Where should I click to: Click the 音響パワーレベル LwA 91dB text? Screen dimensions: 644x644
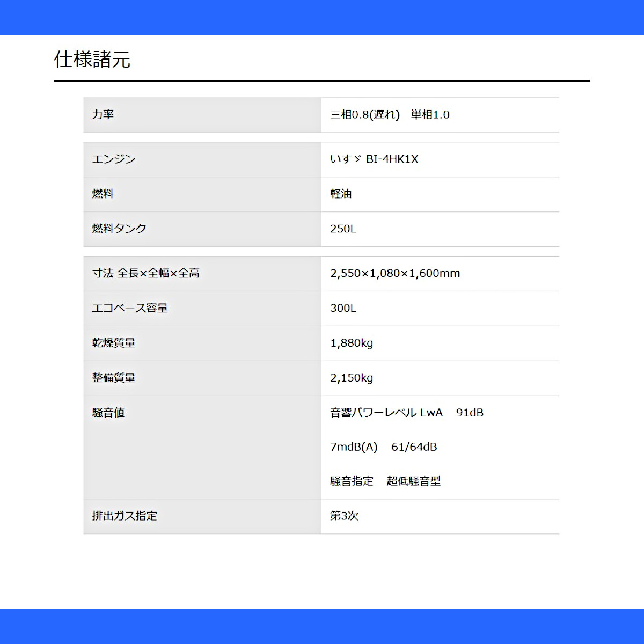407,413
